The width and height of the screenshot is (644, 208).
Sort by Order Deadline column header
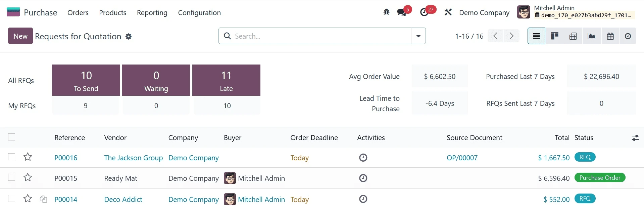pyautogui.click(x=314, y=138)
